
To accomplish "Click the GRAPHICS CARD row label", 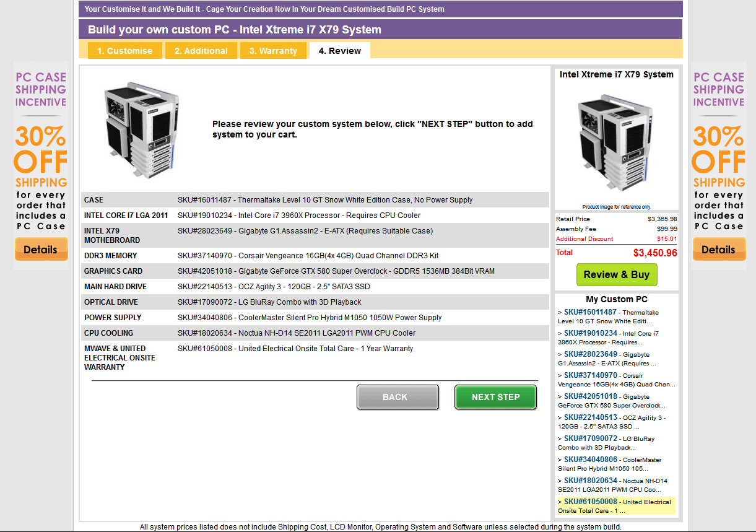I will (x=113, y=271).
